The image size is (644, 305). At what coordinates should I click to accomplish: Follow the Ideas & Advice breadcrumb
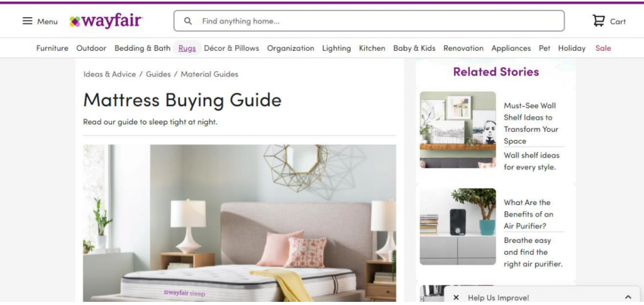(109, 74)
